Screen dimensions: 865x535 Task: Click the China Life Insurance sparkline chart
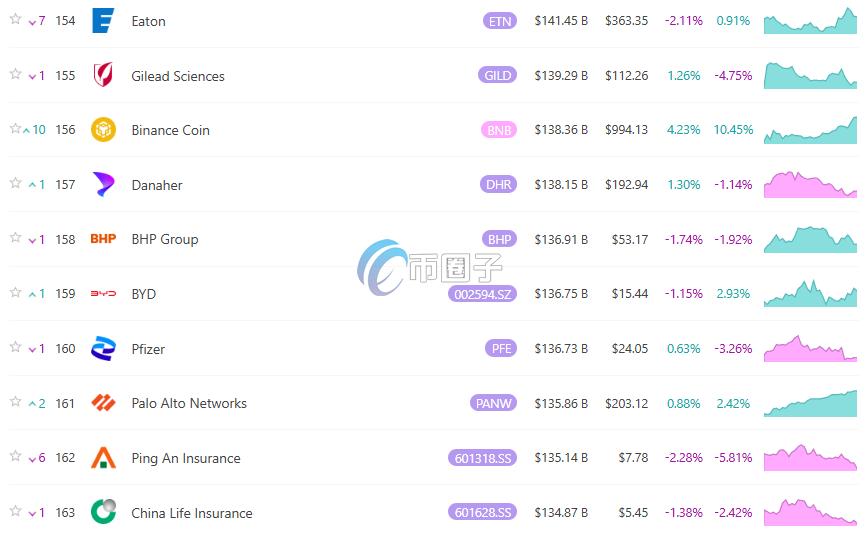point(810,512)
